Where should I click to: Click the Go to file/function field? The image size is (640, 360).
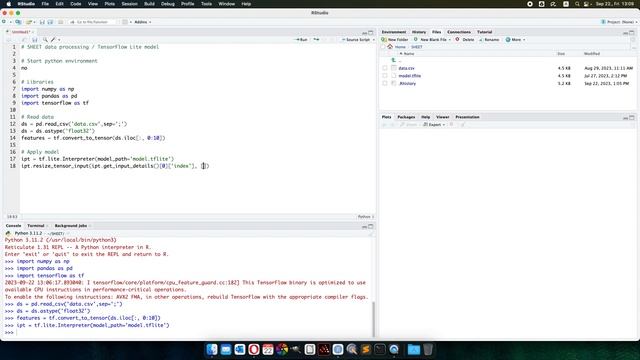92,22
